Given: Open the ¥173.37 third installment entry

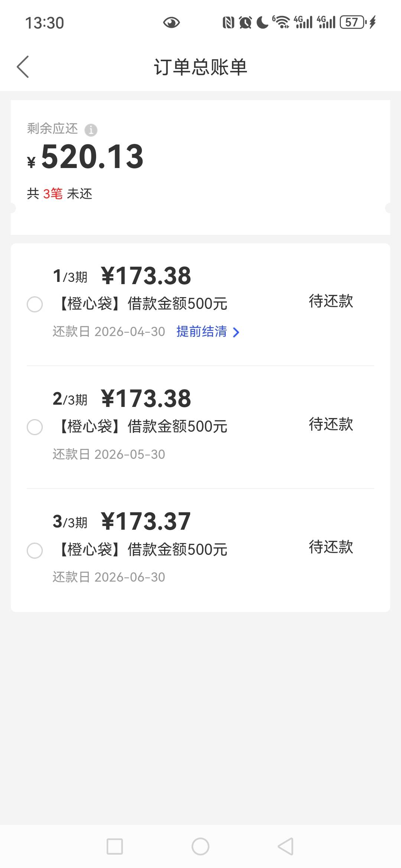Looking at the screenshot, I should 146,522.
